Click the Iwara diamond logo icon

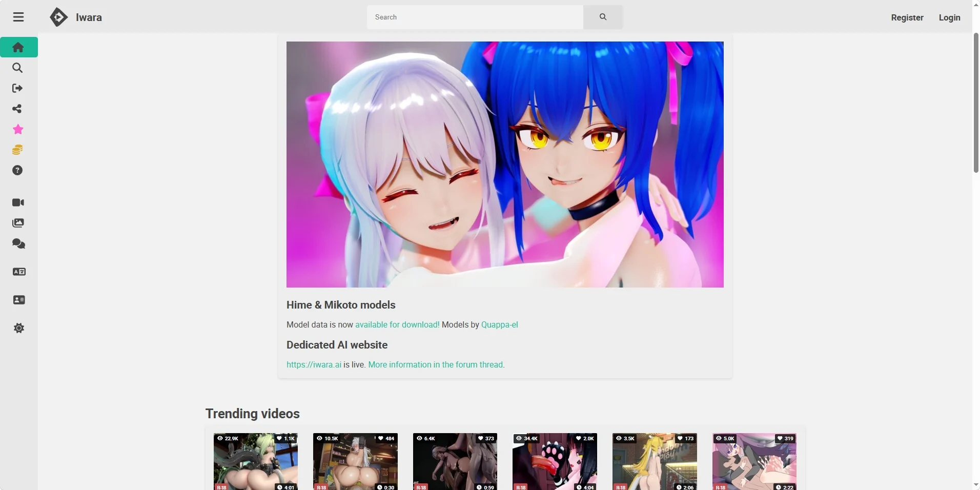[x=58, y=17]
